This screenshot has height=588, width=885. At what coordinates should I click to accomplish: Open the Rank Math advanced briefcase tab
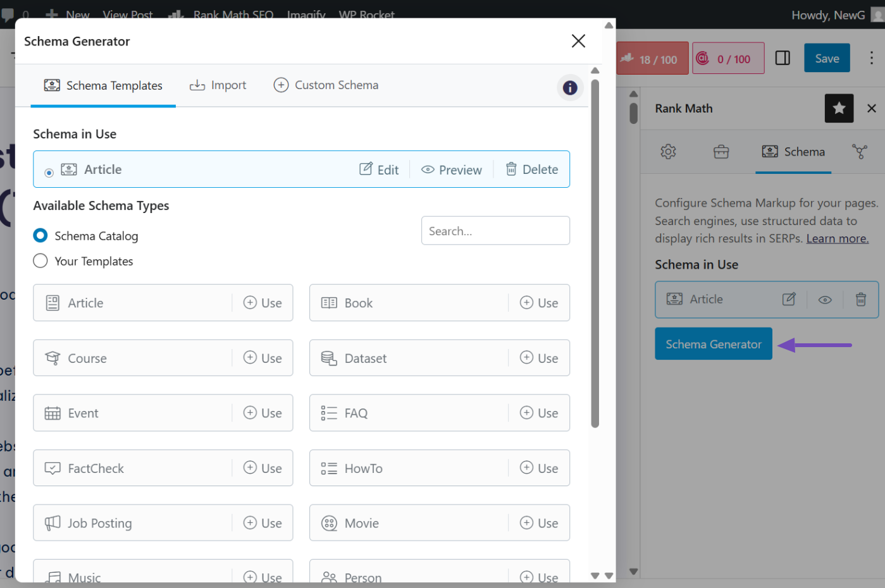tap(721, 152)
